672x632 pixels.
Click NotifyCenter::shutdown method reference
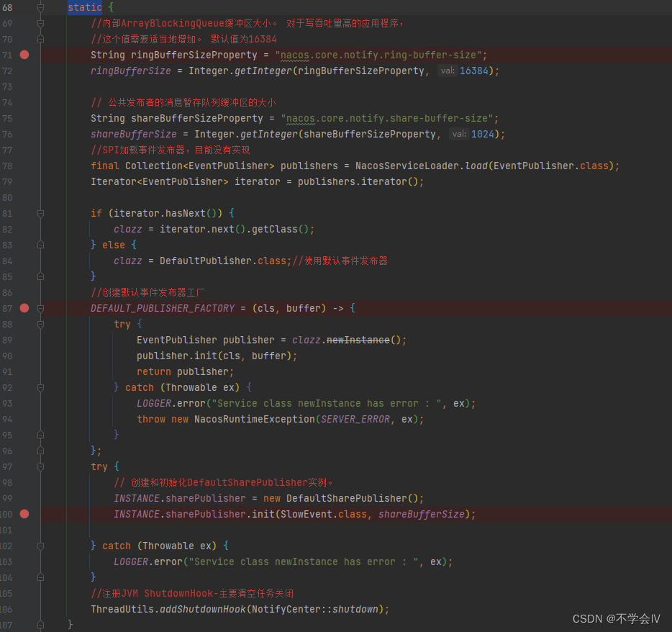point(315,609)
